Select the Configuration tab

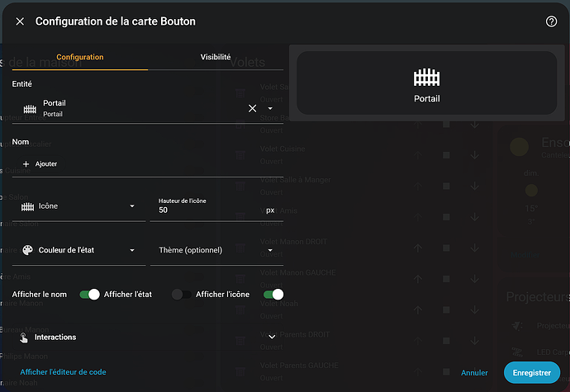coord(80,58)
